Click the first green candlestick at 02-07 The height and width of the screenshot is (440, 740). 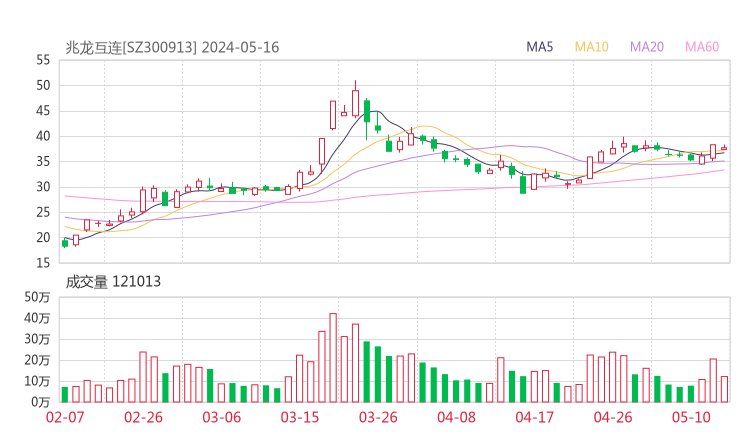(65, 243)
